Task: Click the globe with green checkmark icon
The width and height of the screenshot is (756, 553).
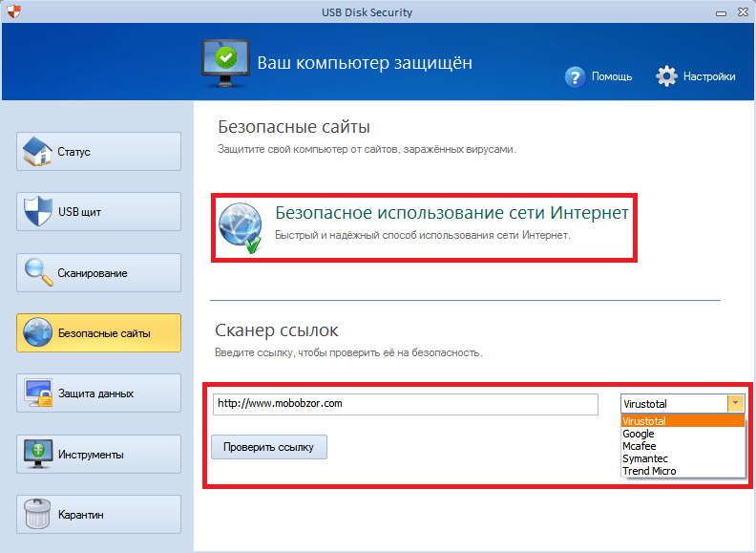Action: click(x=241, y=227)
